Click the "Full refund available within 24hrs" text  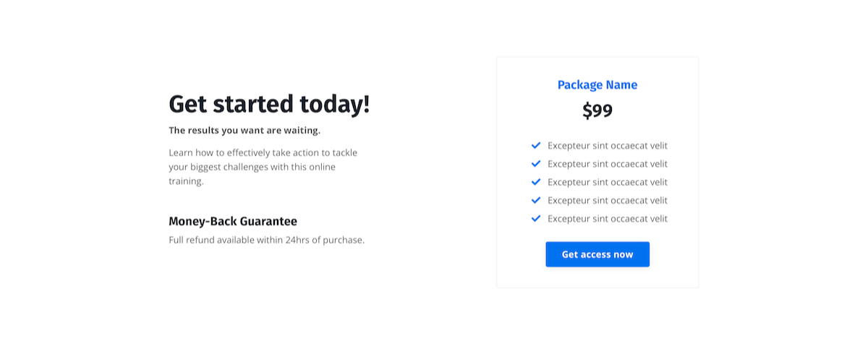click(266, 240)
